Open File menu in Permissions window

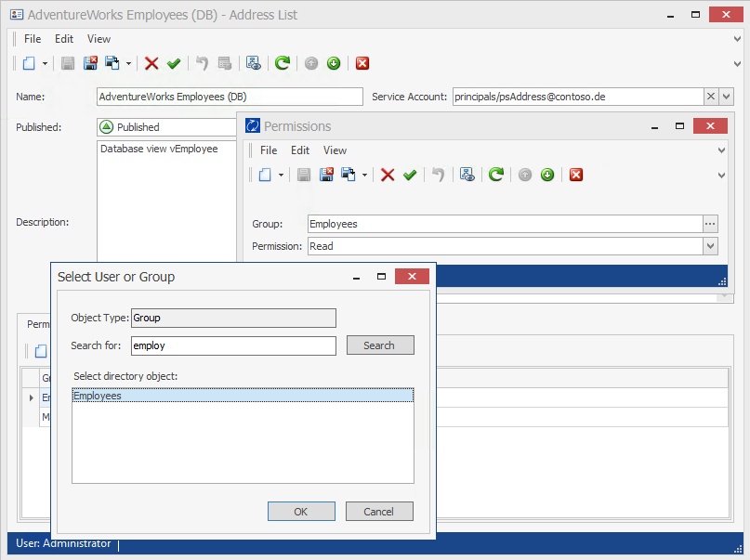(x=269, y=150)
